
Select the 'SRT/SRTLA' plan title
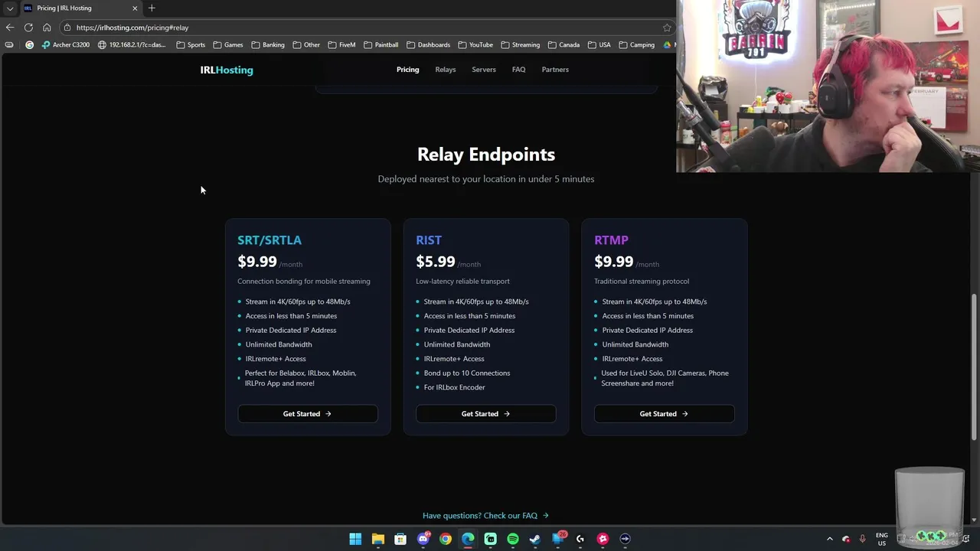click(269, 240)
